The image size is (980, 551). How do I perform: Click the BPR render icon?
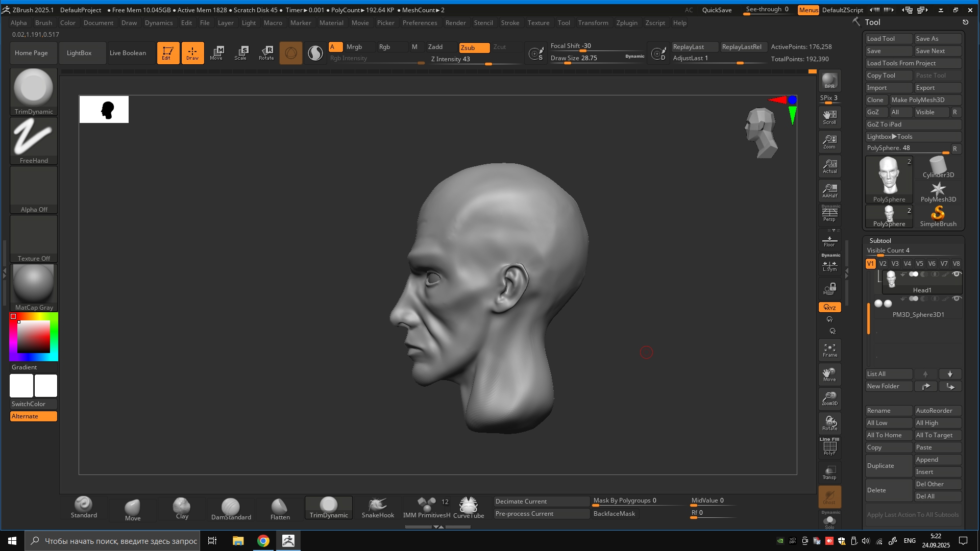[829, 81]
